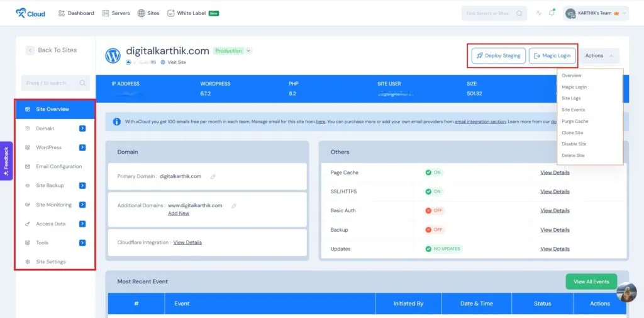The image size is (644, 318).
Task: Edit Additional Domains pencil icon
Action: 234,206
